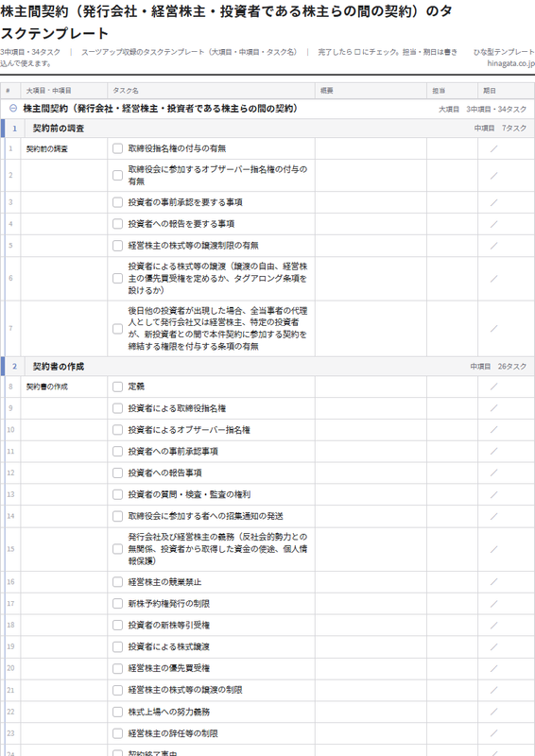Click due date slash for 経営株主の優先買受権
Image resolution: width=535 pixels, height=756 pixels.
pos(494,668)
